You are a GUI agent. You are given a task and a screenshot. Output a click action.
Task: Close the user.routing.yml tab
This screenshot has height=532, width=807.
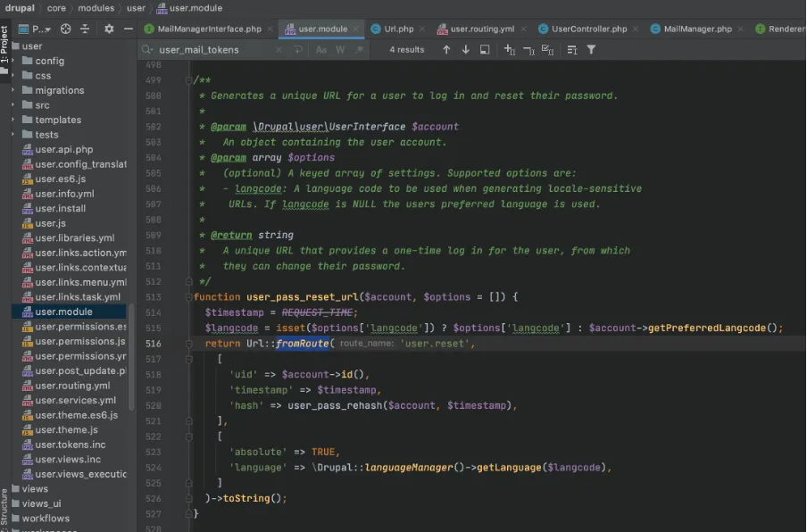(x=523, y=29)
